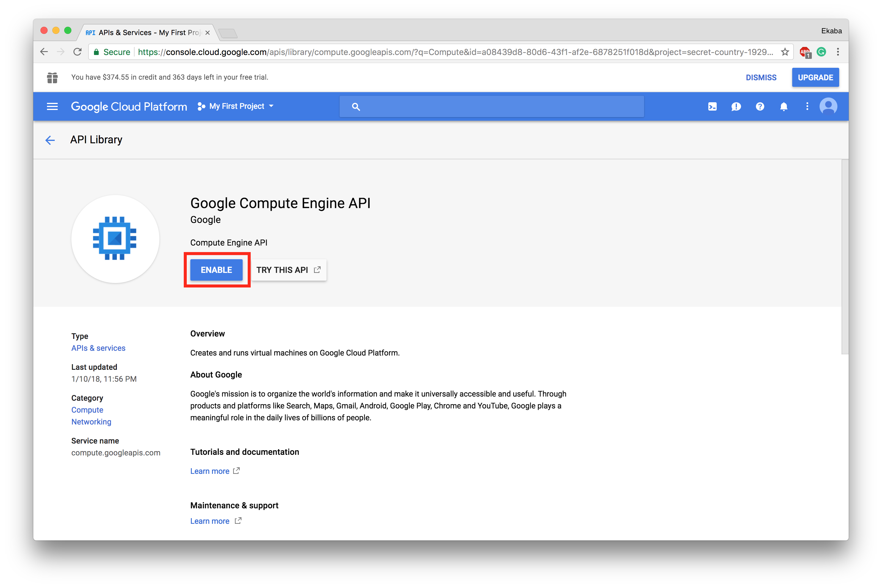Screen dimensions: 882x588
Task: Open the APIs & services type link
Action: tap(98, 348)
